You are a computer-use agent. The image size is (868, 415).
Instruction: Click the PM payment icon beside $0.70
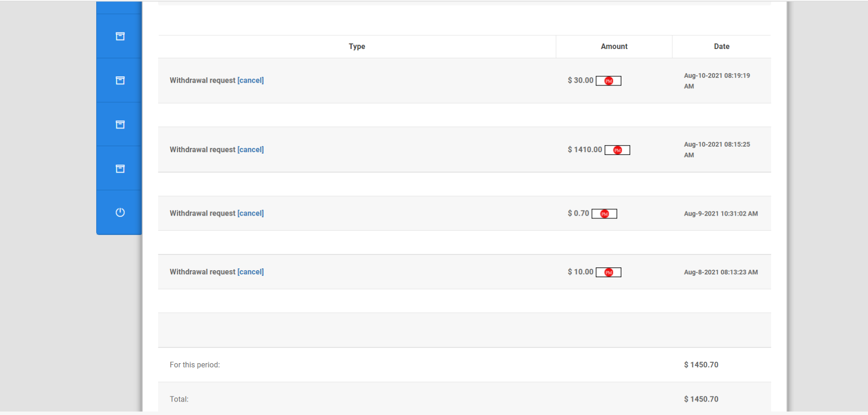pos(604,214)
